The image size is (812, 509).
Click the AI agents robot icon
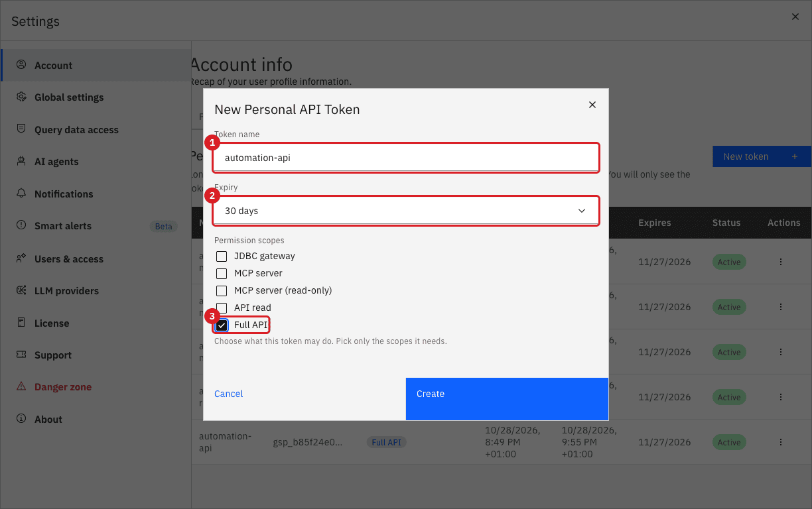point(21,161)
